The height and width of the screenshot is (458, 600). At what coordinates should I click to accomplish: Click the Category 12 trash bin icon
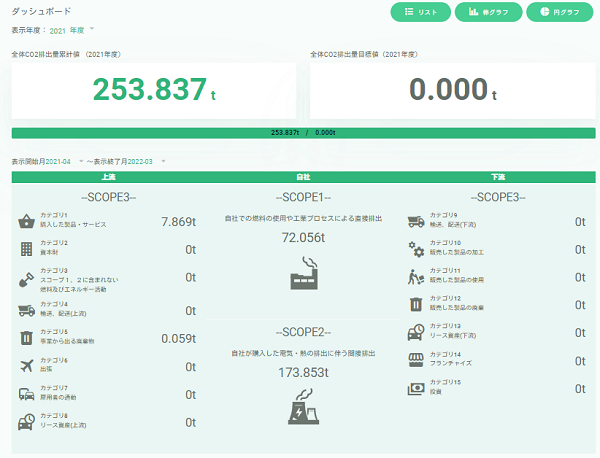(416, 305)
